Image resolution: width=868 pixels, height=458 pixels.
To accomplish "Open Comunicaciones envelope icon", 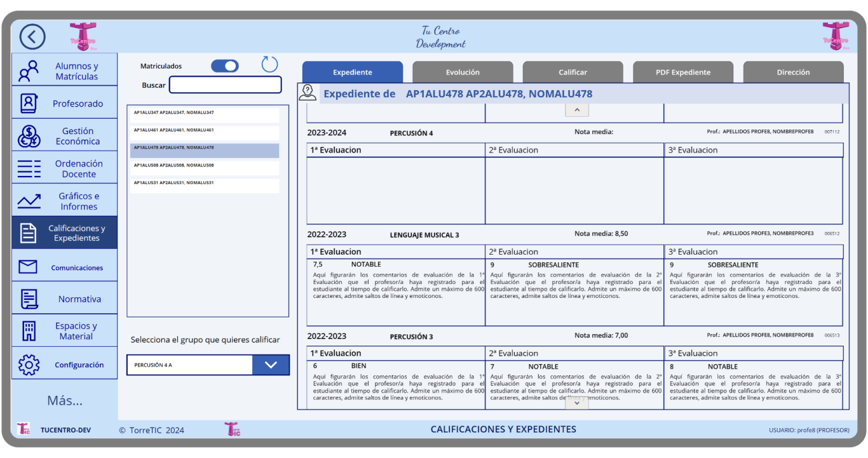I will [x=28, y=267].
